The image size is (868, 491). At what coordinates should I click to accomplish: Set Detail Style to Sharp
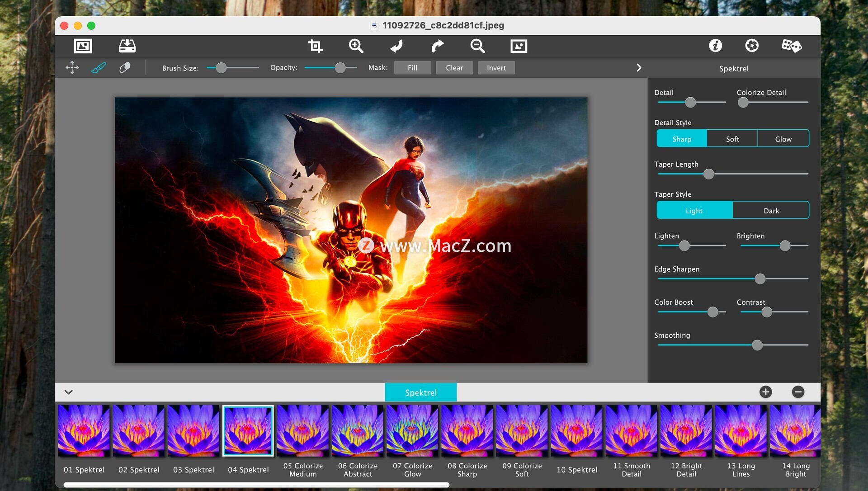[x=682, y=139]
